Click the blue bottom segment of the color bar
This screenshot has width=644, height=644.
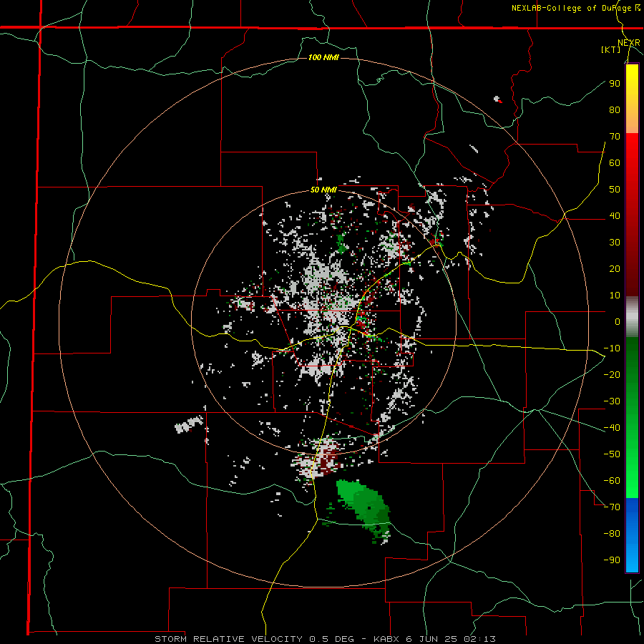632,535
